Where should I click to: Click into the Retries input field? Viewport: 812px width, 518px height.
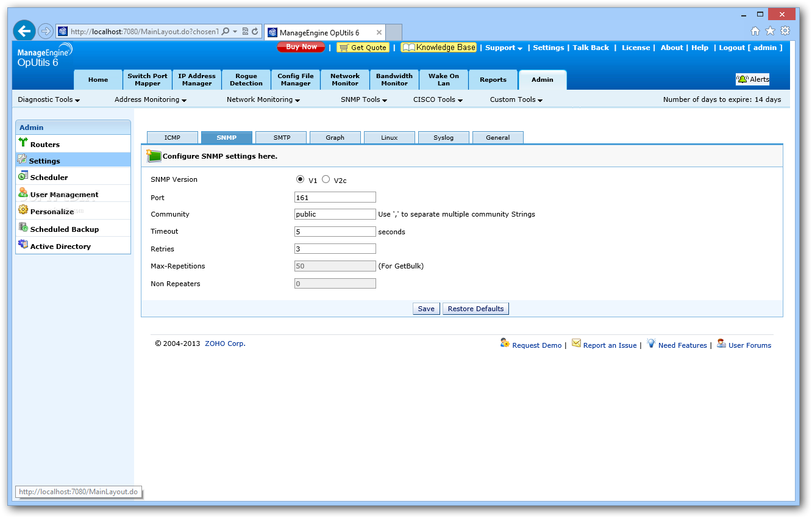335,248
